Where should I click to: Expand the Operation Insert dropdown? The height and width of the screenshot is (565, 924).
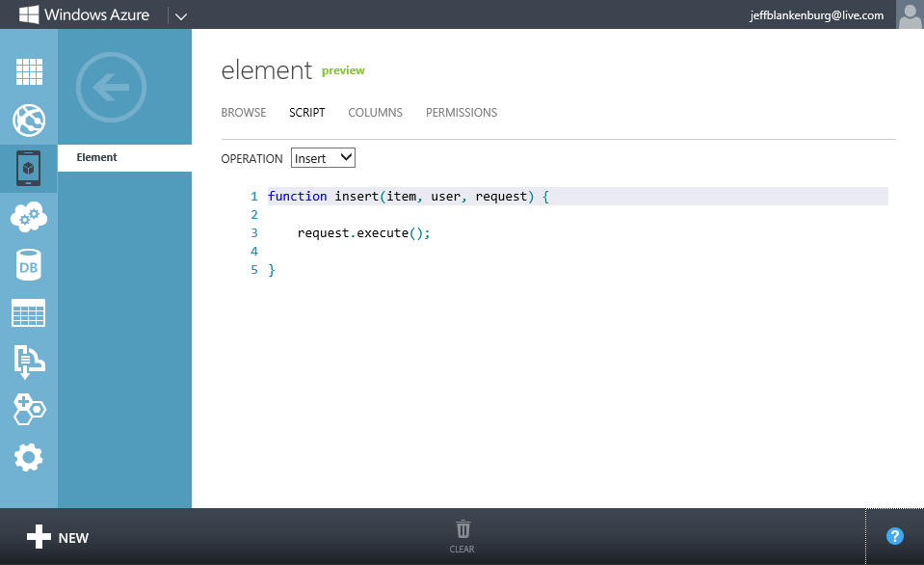(x=323, y=158)
